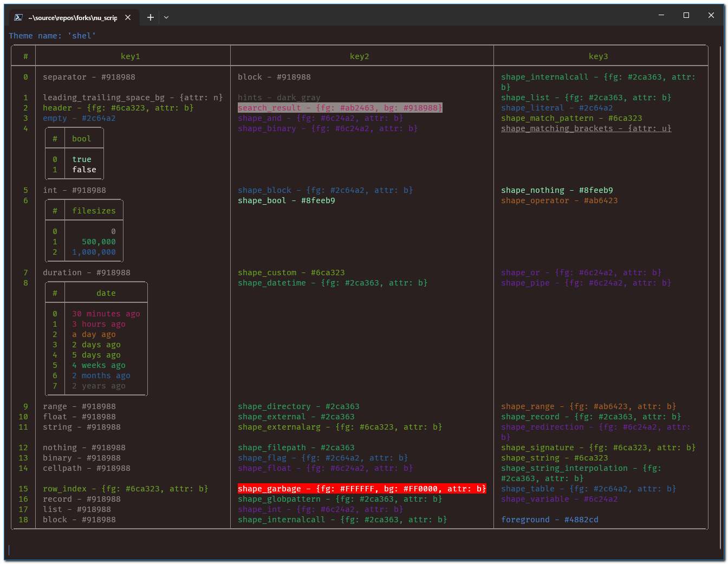Click the "shape_globpattern" entry
728x564 pixels.
[x=340, y=499]
